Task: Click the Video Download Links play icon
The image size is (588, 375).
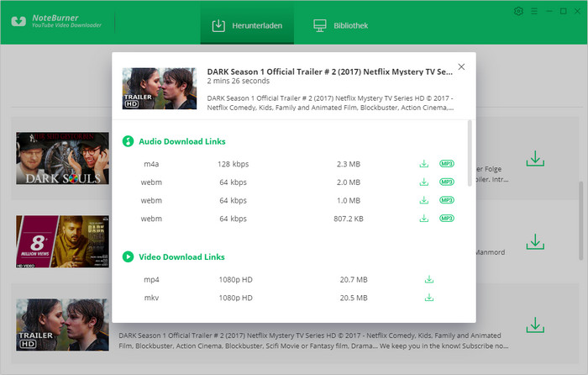Action: click(x=128, y=256)
